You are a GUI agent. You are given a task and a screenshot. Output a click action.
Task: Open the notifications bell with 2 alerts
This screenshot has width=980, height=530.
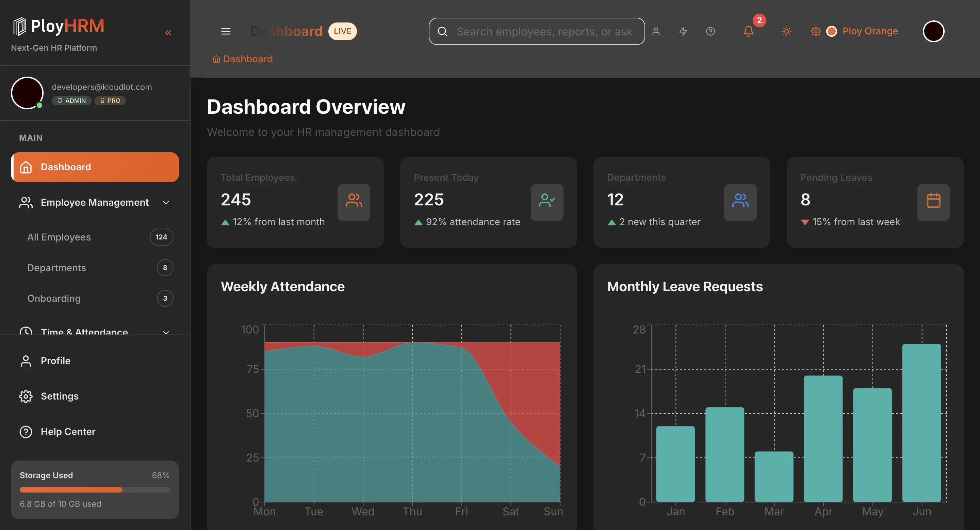tap(748, 31)
